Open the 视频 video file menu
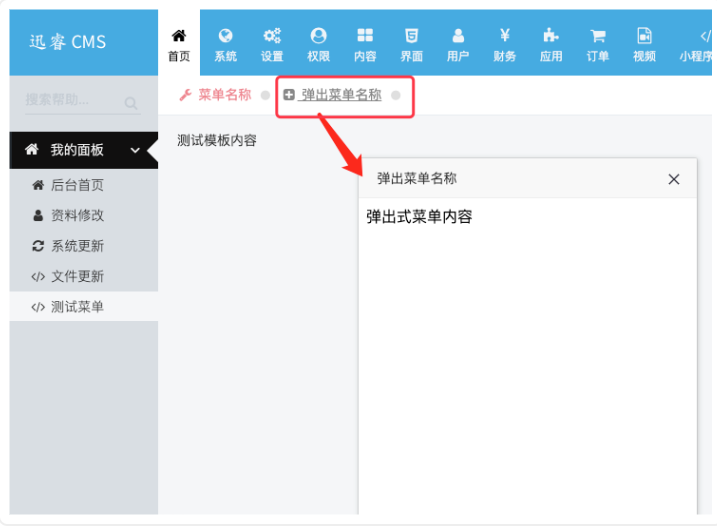Screen dimensions: 717x528 pyautogui.click(x=644, y=45)
